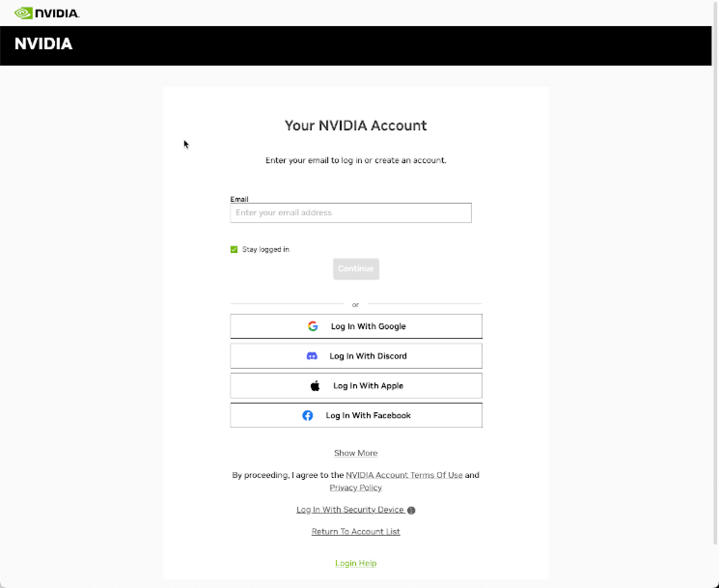
Task: Click the info icon beside Security Device link
Action: click(x=411, y=510)
